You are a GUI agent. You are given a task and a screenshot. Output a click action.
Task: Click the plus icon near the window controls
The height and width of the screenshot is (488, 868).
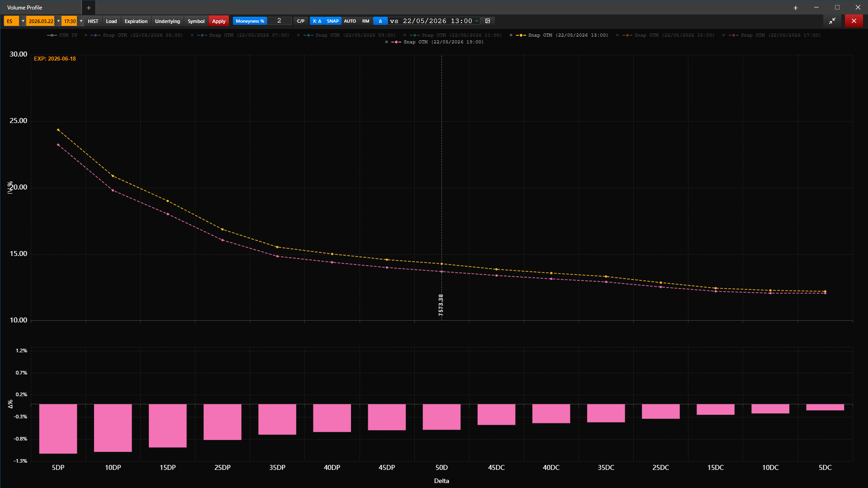pyautogui.click(x=796, y=8)
